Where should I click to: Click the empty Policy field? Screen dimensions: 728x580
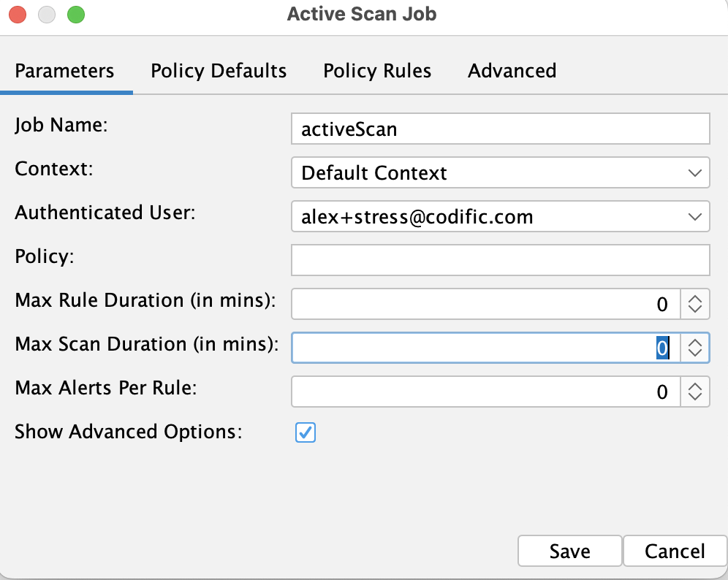tap(500, 260)
